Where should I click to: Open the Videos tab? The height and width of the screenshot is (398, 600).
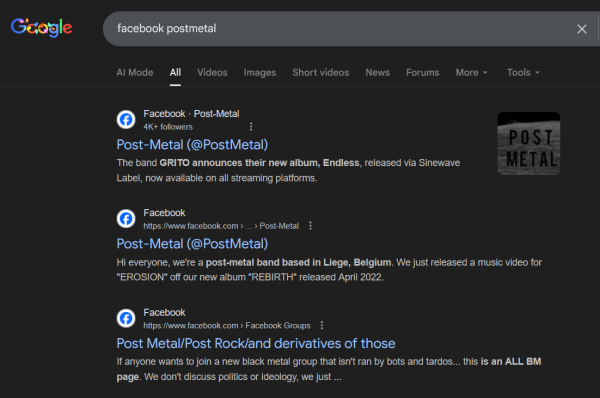(212, 72)
